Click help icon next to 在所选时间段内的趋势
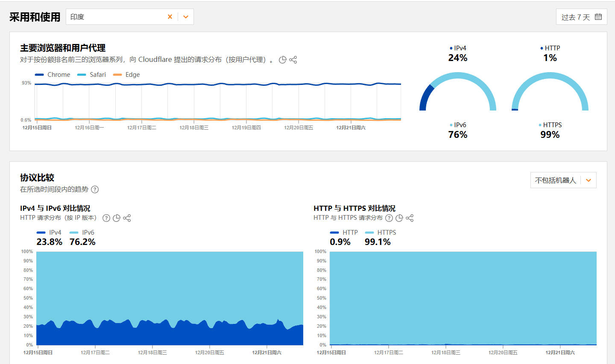The image size is (615, 364). pyautogui.click(x=95, y=189)
